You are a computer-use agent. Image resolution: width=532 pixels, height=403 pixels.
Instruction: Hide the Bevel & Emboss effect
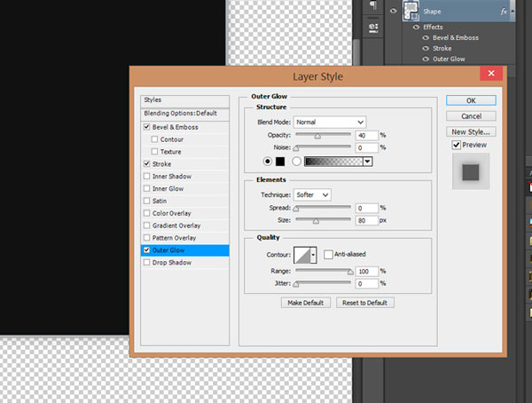[426, 37]
